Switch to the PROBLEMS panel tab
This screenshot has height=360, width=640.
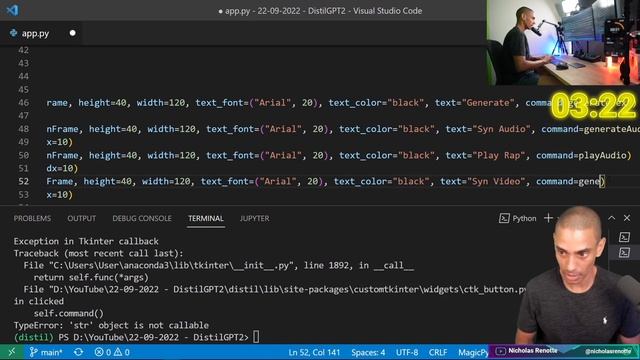pyautogui.click(x=32, y=218)
